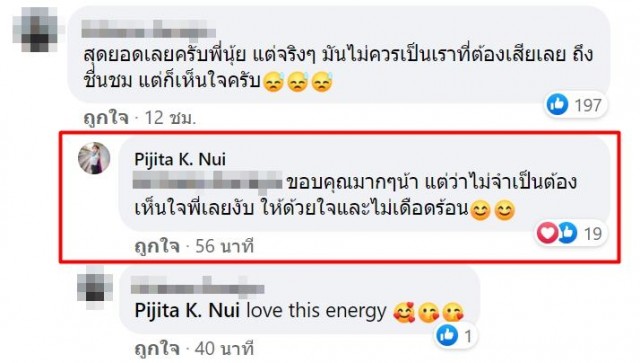640x363 pixels.
Task: Click the 40 นาที timestamp
Action: point(224,349)
